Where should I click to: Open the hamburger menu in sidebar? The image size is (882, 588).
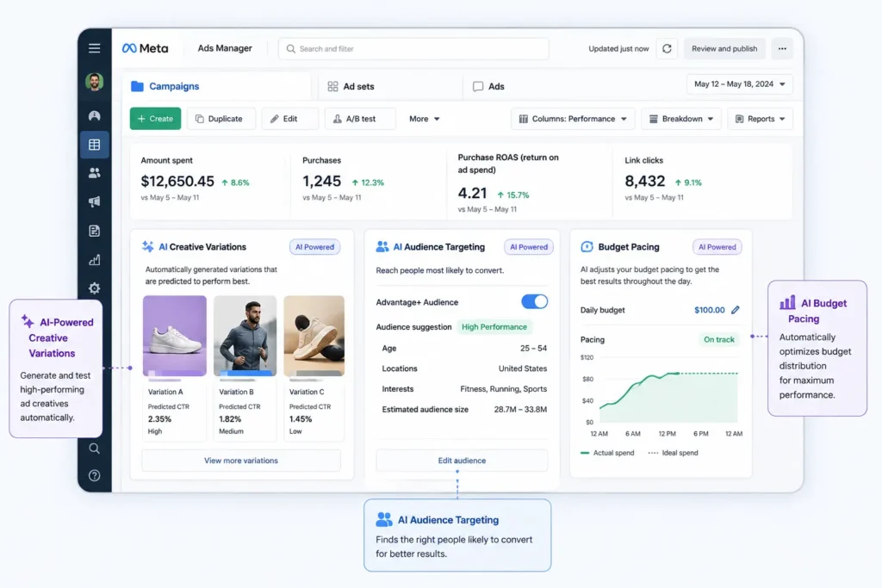point(95,48)
